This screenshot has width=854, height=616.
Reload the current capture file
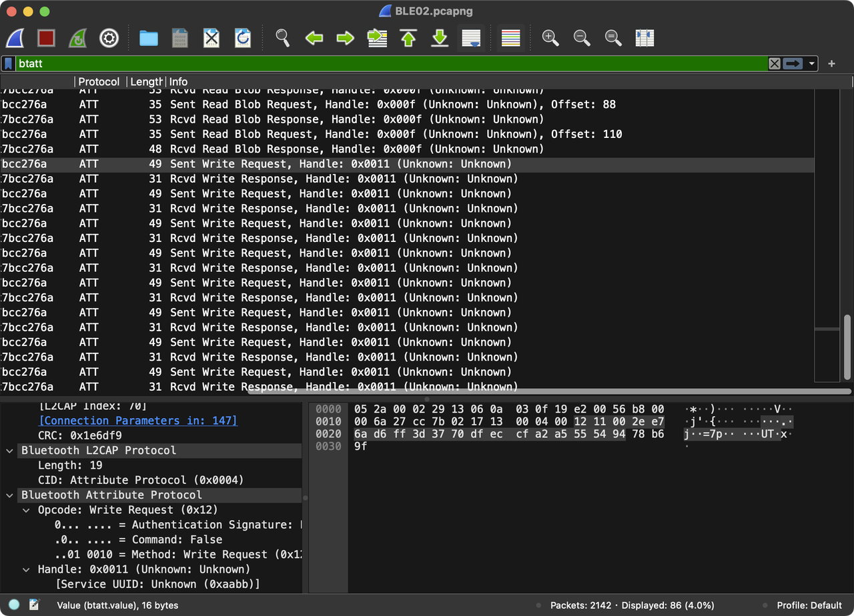(x=243, y=38)
